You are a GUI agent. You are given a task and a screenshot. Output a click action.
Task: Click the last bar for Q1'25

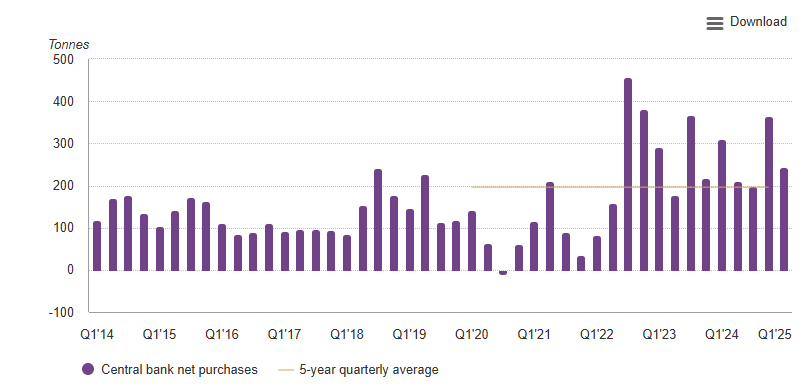click(x=784, y=219)
